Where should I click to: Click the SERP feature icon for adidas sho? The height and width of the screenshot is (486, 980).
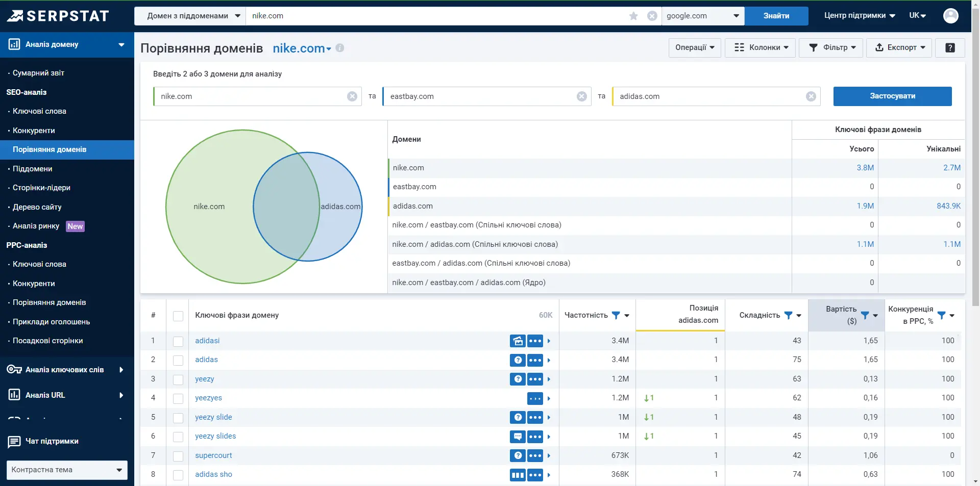pyautogui.click(x=518, y=475)
